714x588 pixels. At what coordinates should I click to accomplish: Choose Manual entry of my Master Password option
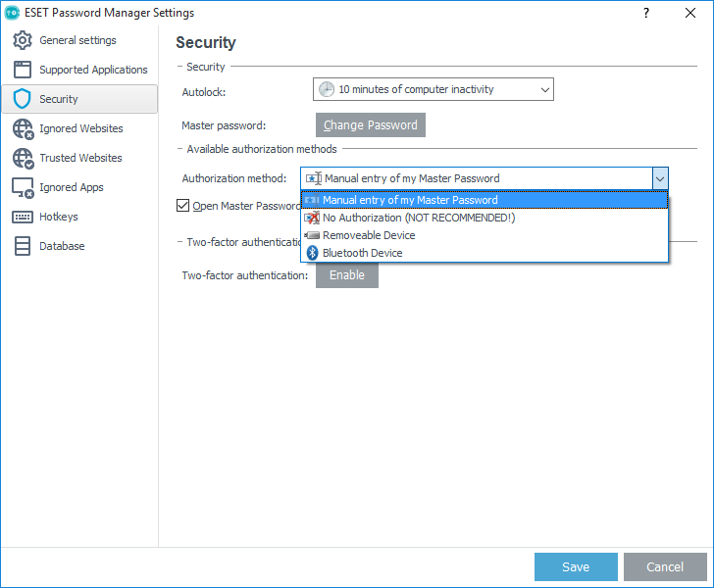[x=484, y=200]
